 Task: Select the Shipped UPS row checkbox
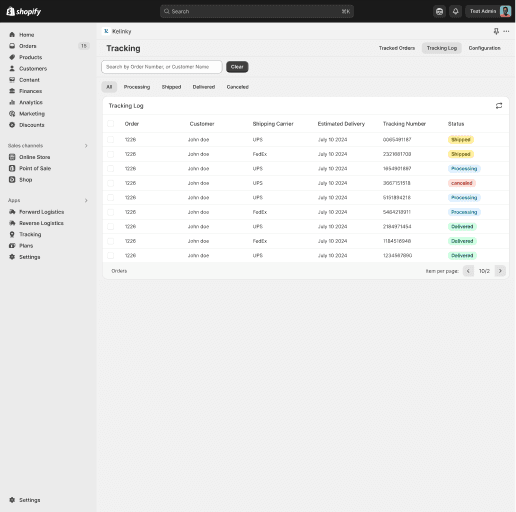(111, 140)
